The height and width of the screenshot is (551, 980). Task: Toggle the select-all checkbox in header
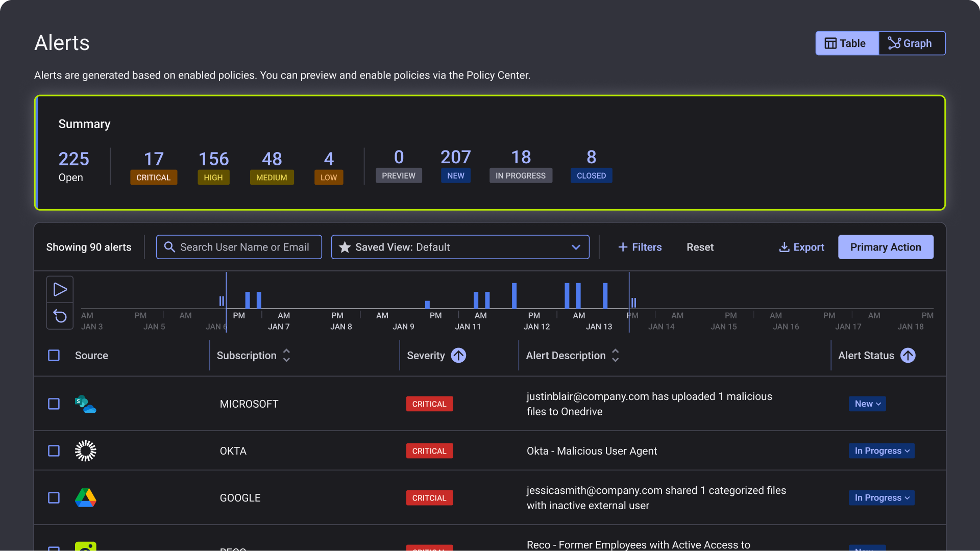[54, 356]
